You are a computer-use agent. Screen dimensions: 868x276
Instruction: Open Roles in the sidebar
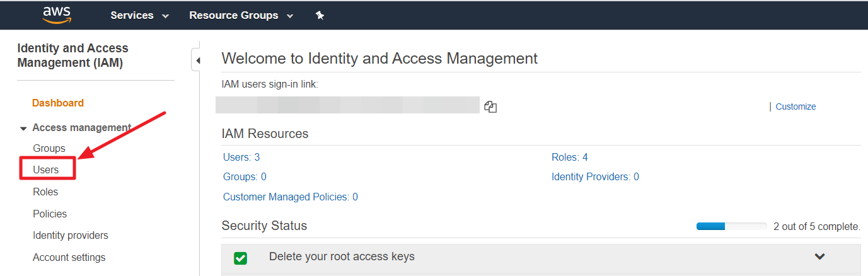(45, 192)
